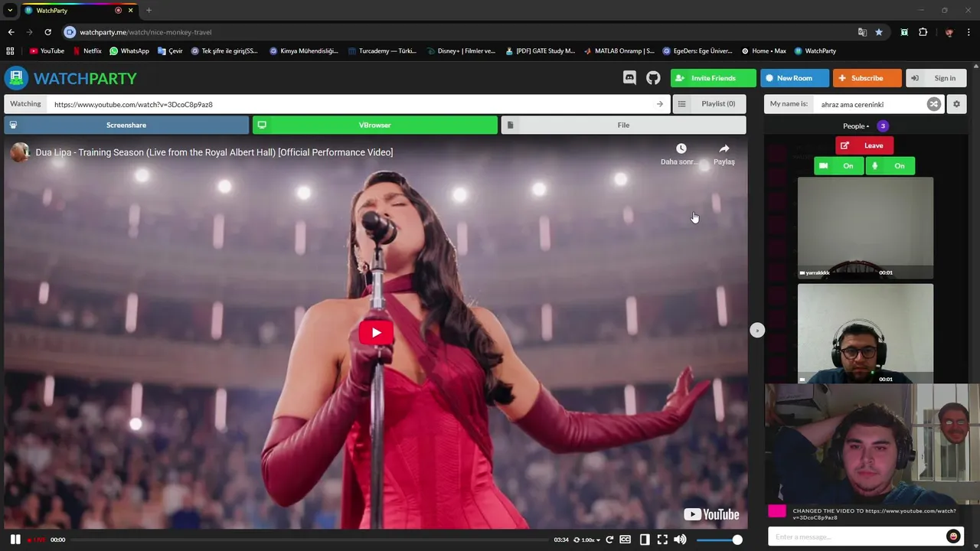Click the bookmark star in address bar
Image resolution: width=980 pixels, height=551 pixels.
pyautogui.click(x=879, y=32)
